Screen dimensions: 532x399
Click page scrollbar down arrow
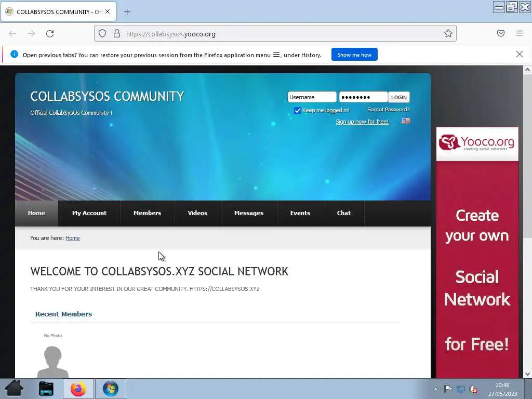[527, 374]
